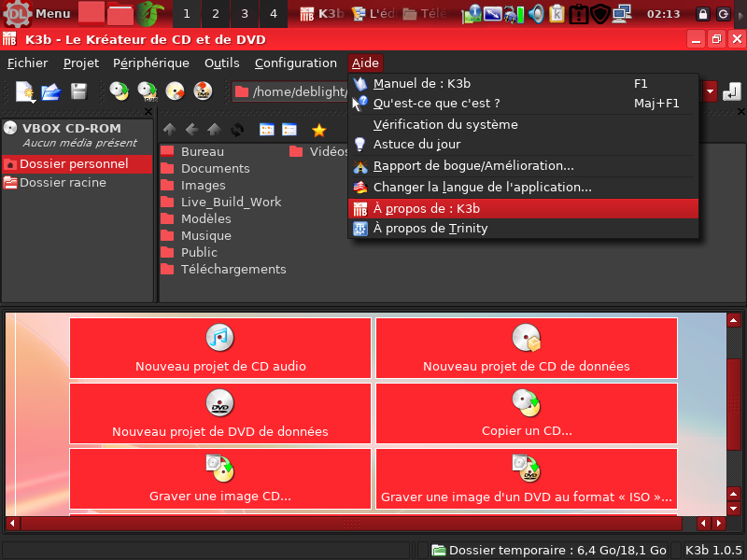
Task: Go up to the parent folder
Action: point(169,130)
